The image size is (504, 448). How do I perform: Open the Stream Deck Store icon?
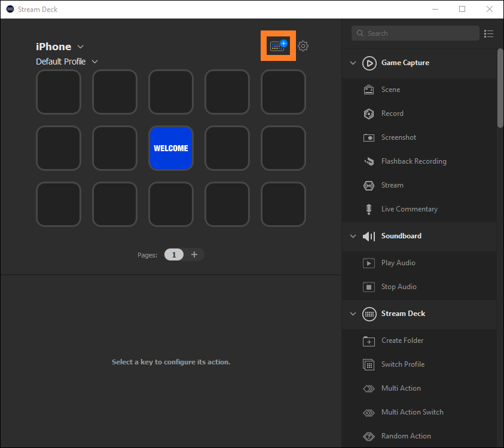[x=279, y=45]
